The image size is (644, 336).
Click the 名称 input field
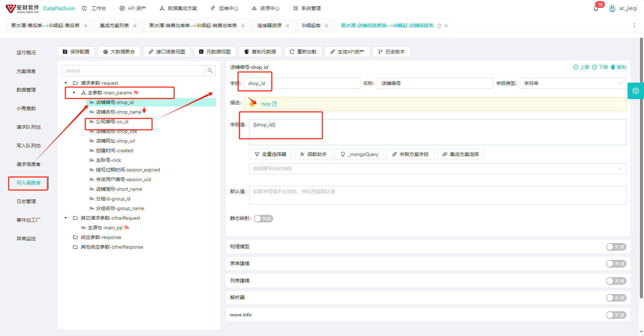(x=435, y=83)
